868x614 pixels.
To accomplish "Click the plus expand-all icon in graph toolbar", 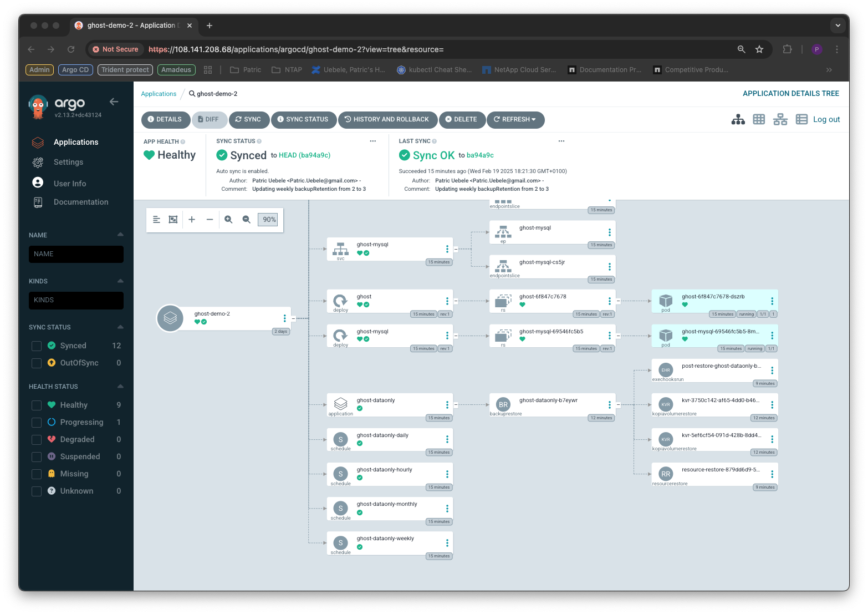I will (192, 220).
